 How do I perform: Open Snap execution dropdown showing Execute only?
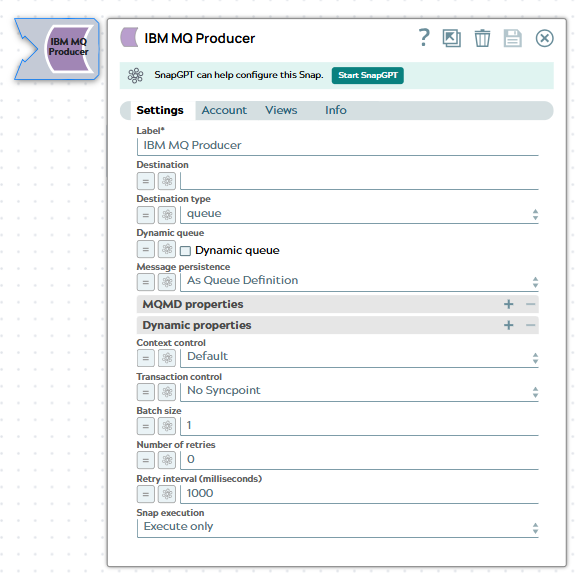tap(338, 528)
